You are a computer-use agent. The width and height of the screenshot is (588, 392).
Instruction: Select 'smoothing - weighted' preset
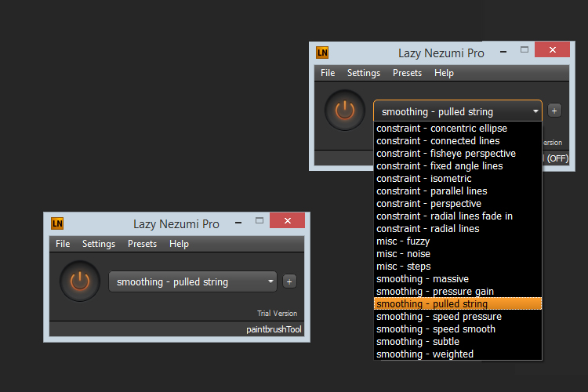(x=458, y=354)
